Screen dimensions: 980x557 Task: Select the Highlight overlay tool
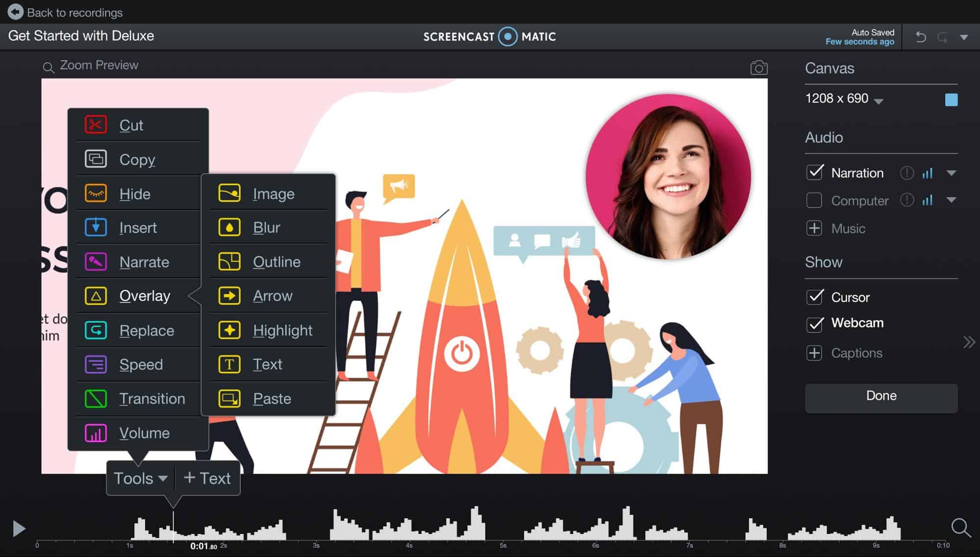pyautogui.click(x=283, y=330)
